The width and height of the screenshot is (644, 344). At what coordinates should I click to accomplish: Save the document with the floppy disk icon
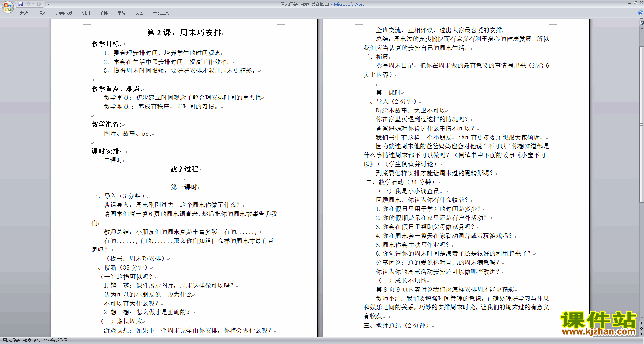point(20,4)
